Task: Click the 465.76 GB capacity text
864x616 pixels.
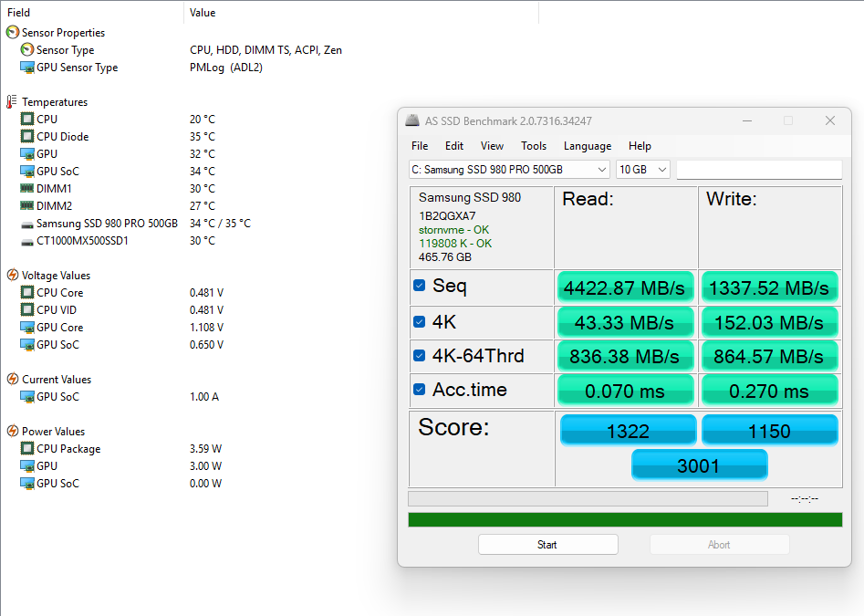Action: [445, 257]
